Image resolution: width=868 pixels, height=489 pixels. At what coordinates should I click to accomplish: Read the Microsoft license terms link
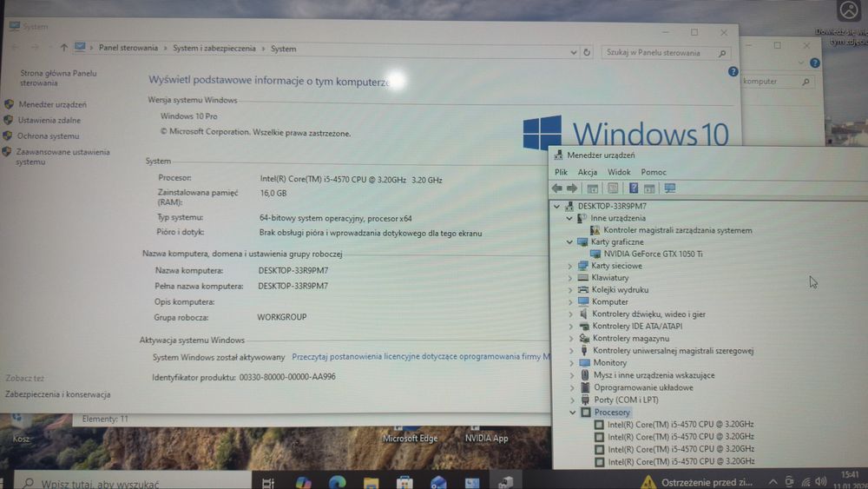coord(421,357)
